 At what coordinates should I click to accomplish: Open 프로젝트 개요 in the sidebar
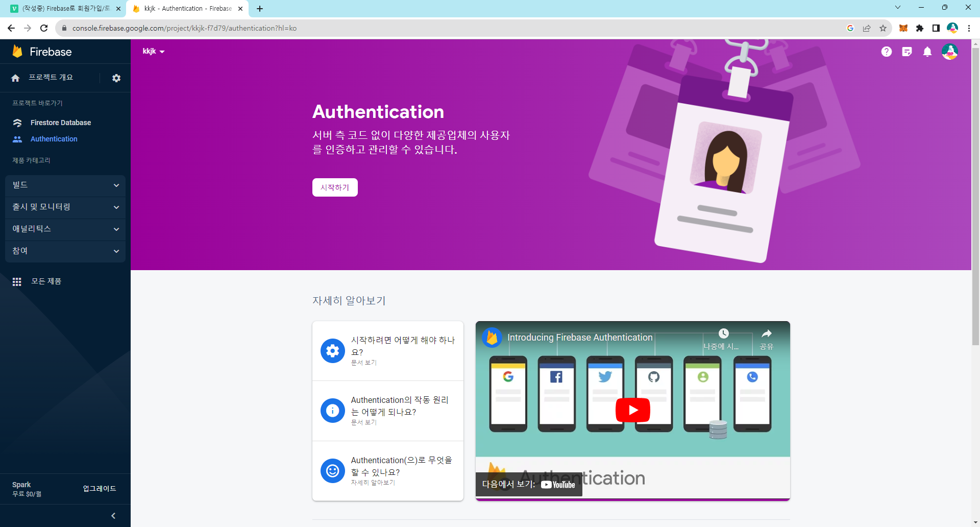click(51, 78)
